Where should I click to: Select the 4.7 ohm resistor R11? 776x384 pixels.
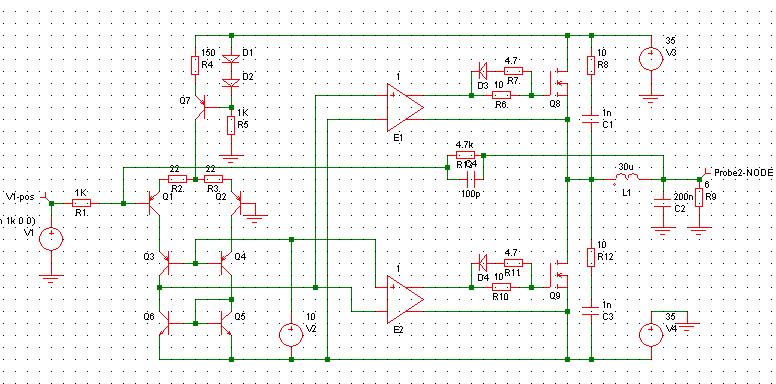coord(514,263)
